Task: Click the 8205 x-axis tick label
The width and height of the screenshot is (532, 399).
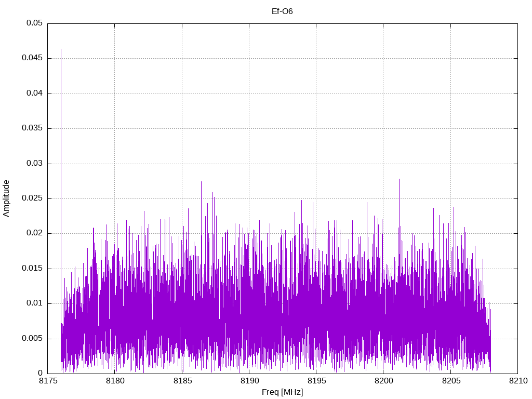Action: [450, 381]
